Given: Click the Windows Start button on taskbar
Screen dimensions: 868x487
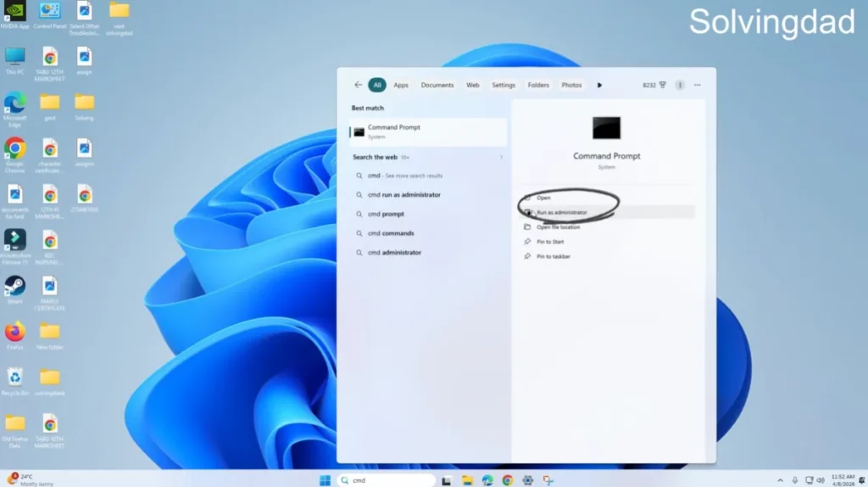Looking at the screenshot, I should (x=325, y=480).
